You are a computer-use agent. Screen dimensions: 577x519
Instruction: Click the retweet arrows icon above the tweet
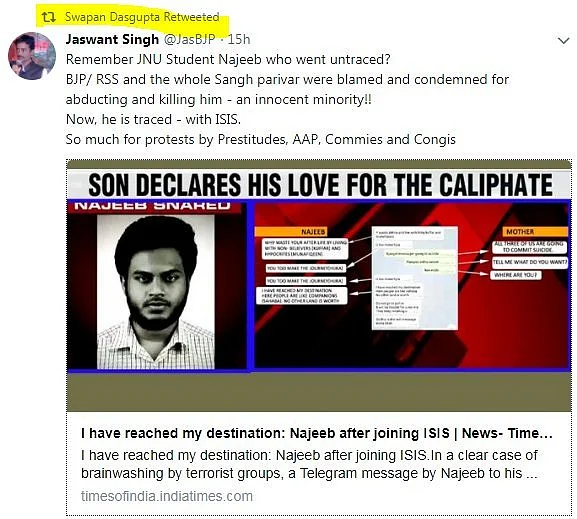coord(49,17)
